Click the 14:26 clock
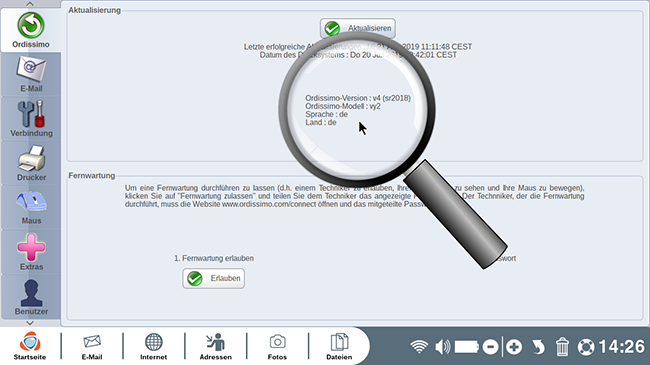Screen dimensions: 650x365 pyautogui.click(x=621, y=347)
